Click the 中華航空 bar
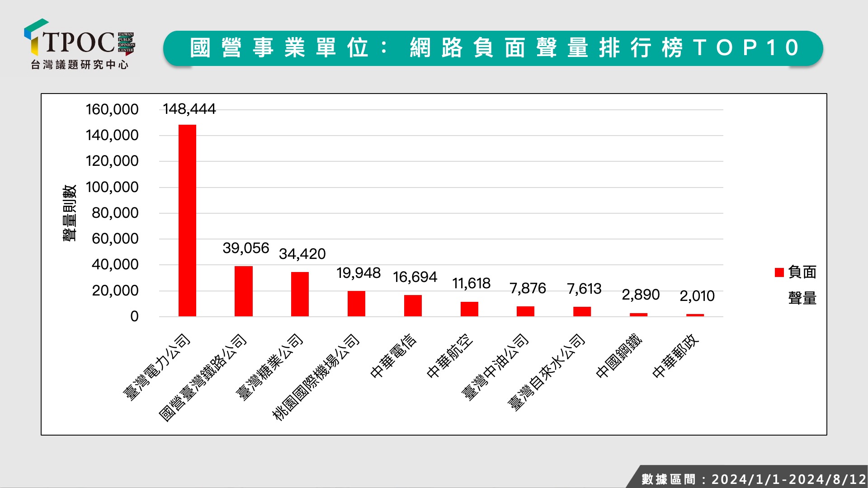Viewport: 868px width, 488px height. point(469,309)
